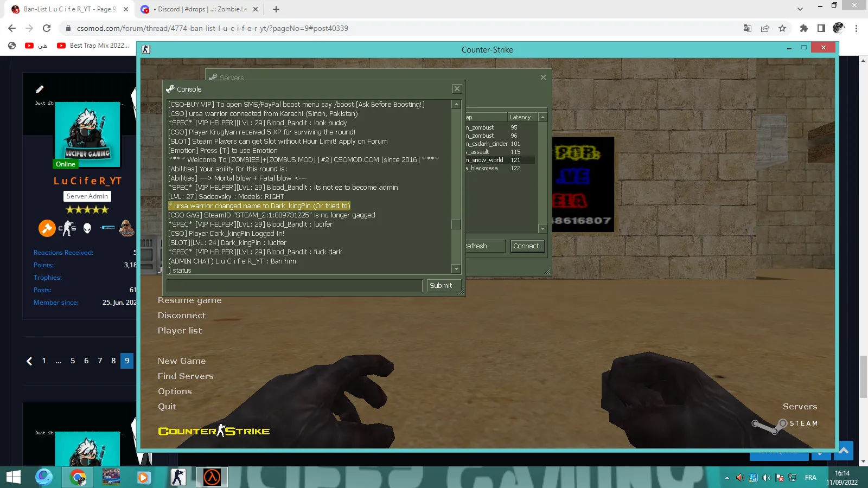Close the Discord #drops tab
868x488 pixels.
point(256,9)
